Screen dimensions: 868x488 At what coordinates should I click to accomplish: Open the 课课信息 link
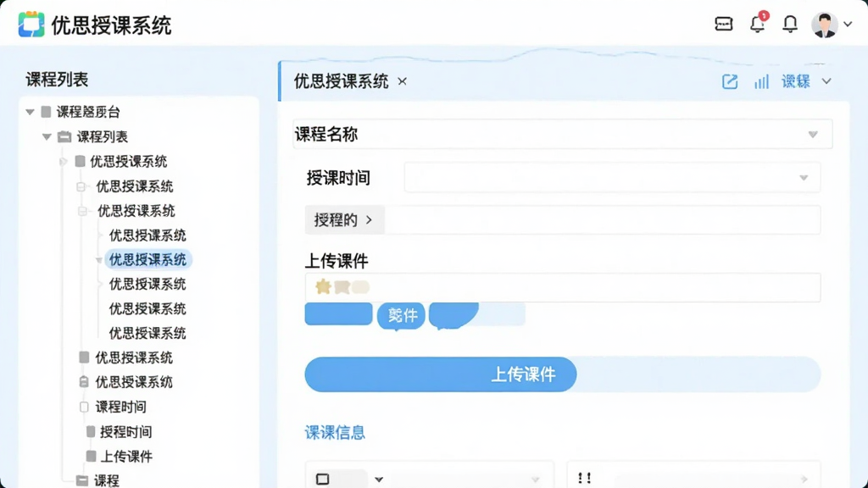click(335, 433)
